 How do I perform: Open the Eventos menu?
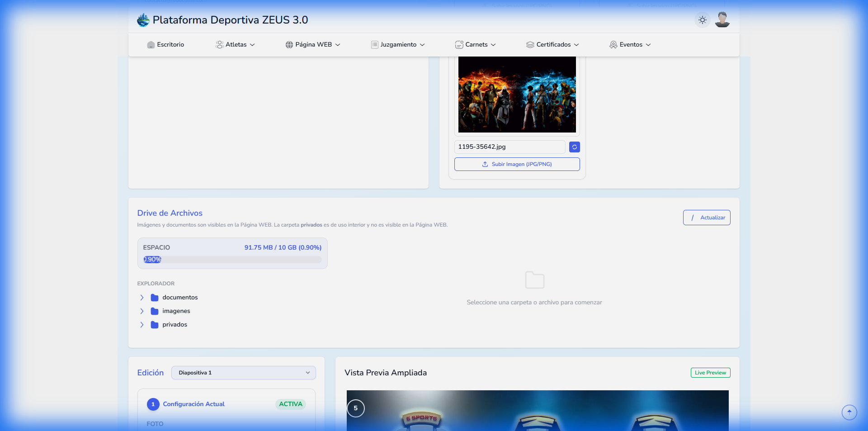[630, 44]
